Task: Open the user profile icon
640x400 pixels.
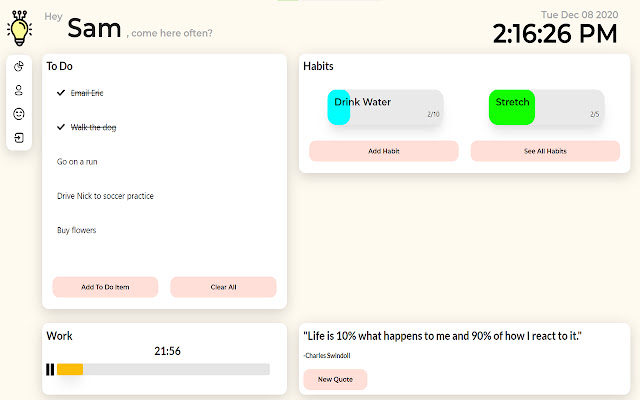Action: [x=19, y=90]
